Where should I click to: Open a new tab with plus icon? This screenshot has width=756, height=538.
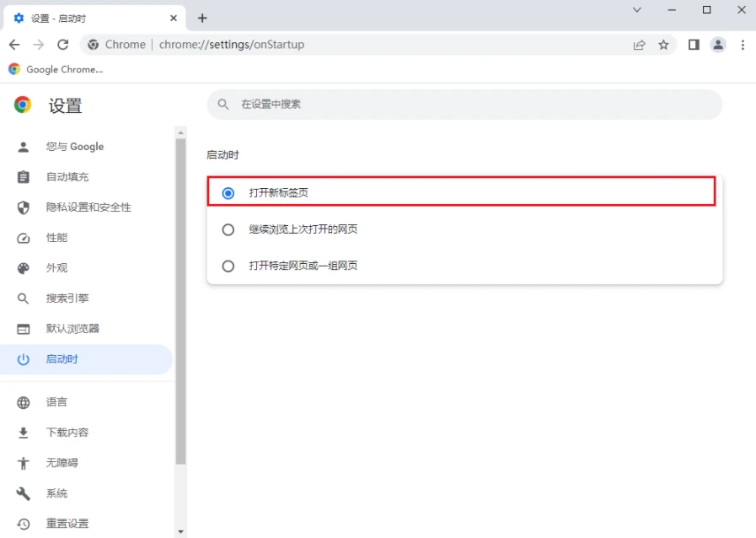(x=202, y=18)
